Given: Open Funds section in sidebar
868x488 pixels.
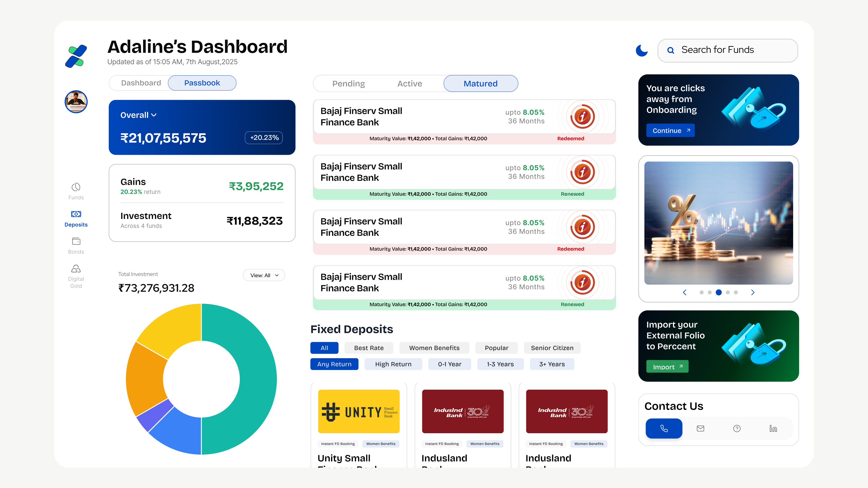Looking at the screenshot, I should 76,191.
